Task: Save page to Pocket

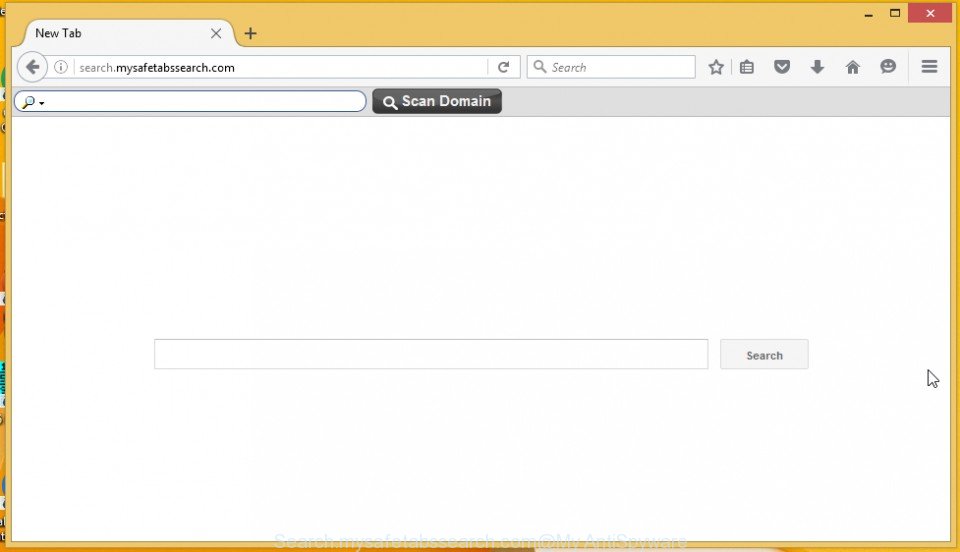Action: (x=782, y=67)
